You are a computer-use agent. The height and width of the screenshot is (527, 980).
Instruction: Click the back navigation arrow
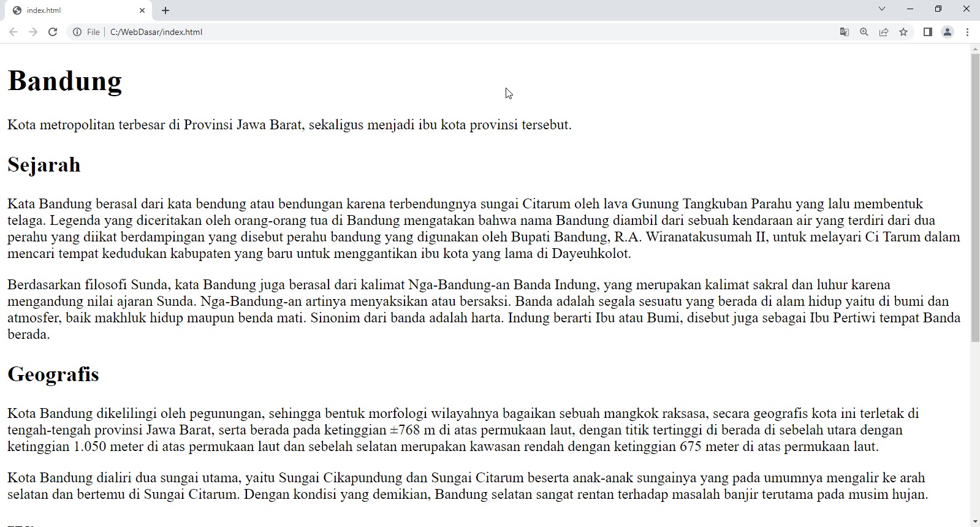pos(13,32)
